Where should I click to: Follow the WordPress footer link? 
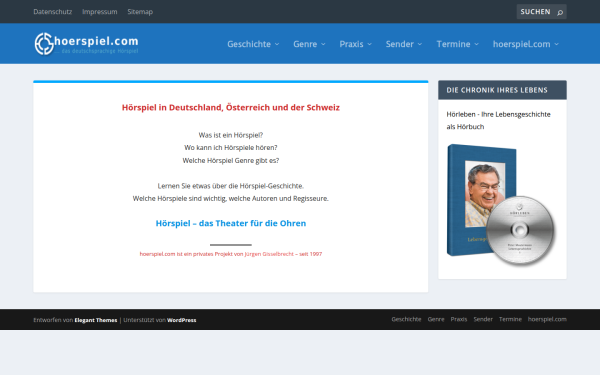click(x=181, y=320)
